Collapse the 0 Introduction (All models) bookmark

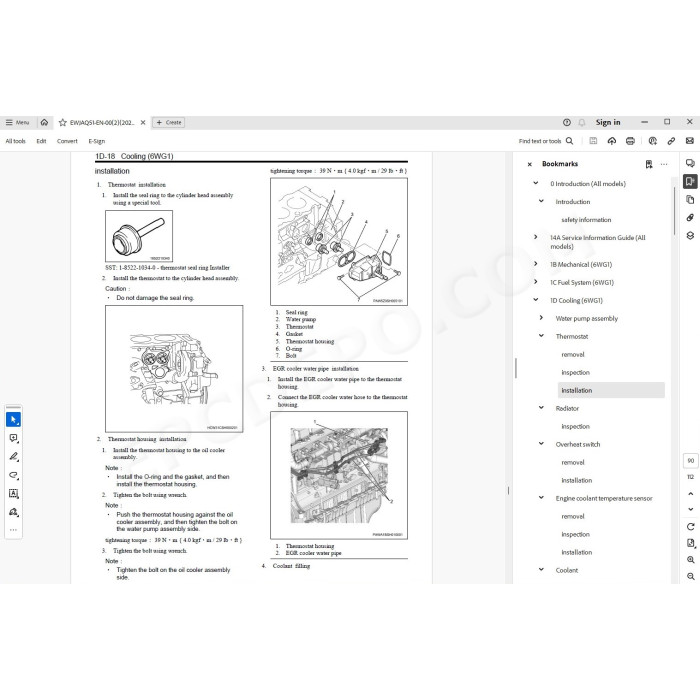coord(536,183)
